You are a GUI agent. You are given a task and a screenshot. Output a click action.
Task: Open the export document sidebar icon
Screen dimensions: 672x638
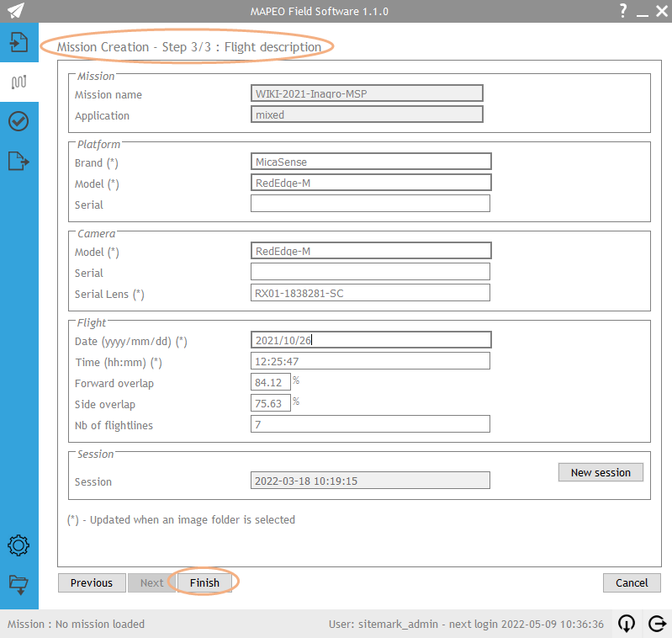pyautogui.click(x=19, y=162)
